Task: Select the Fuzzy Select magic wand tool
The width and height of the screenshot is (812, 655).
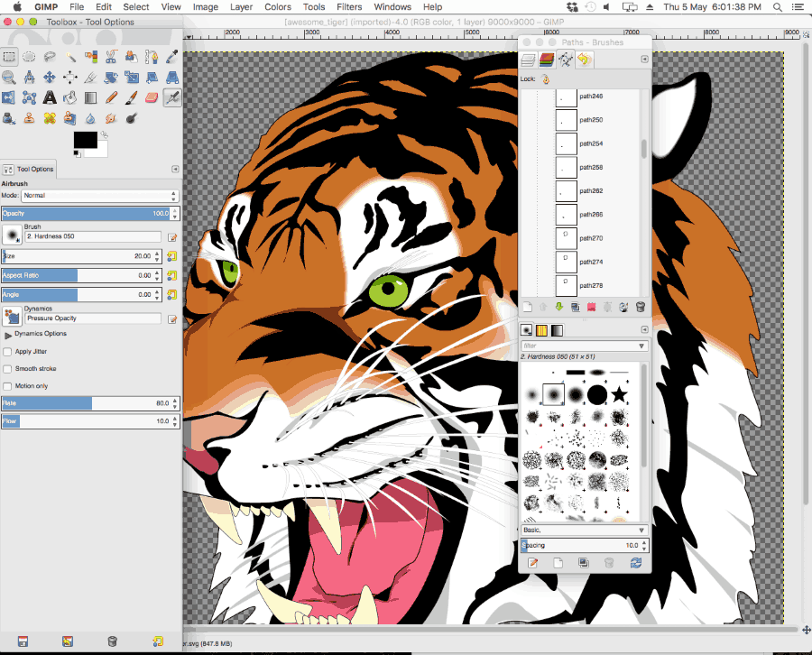Action: pos(70,57)
